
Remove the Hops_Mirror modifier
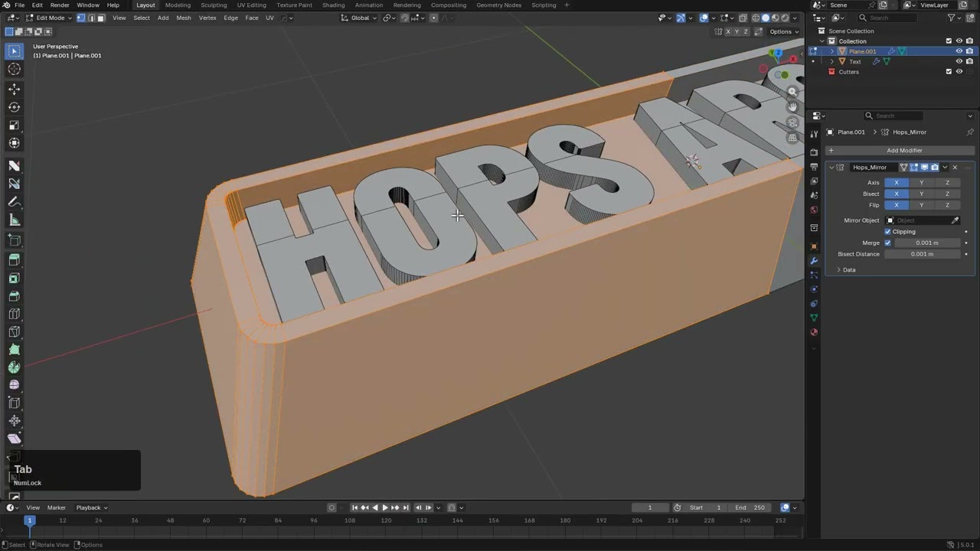click(x=955, y=168)
